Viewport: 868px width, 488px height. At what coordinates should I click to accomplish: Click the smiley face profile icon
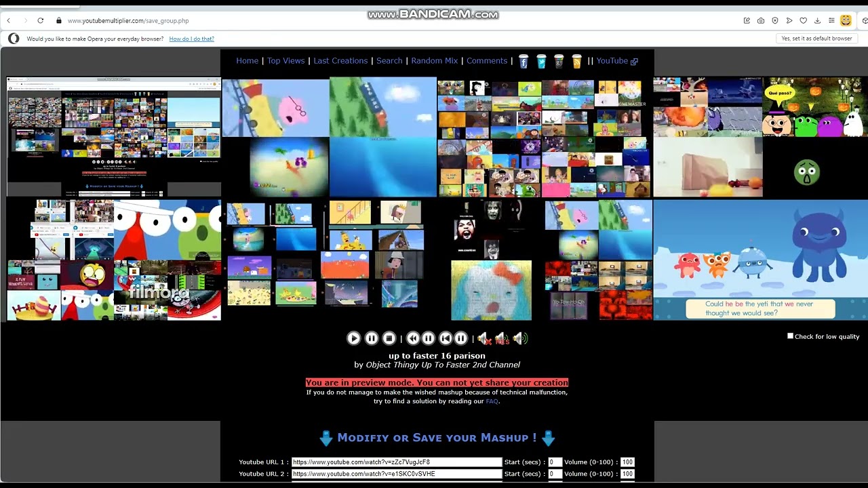click(846, 20)
